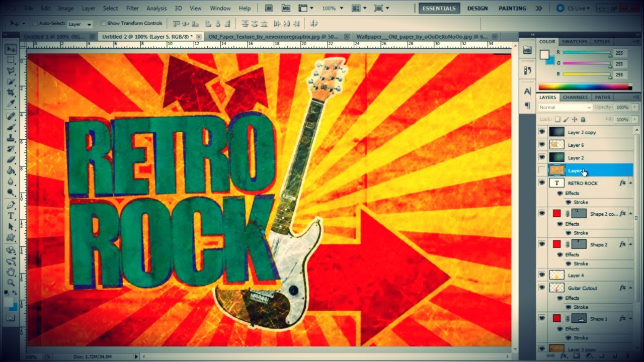644x362 pixels.
Task: Open the Layer menu
Action: pos(89,8)
